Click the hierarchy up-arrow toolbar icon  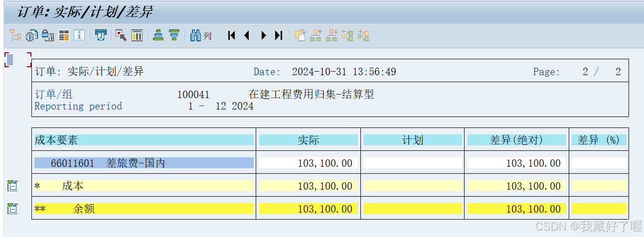(316, 35)
